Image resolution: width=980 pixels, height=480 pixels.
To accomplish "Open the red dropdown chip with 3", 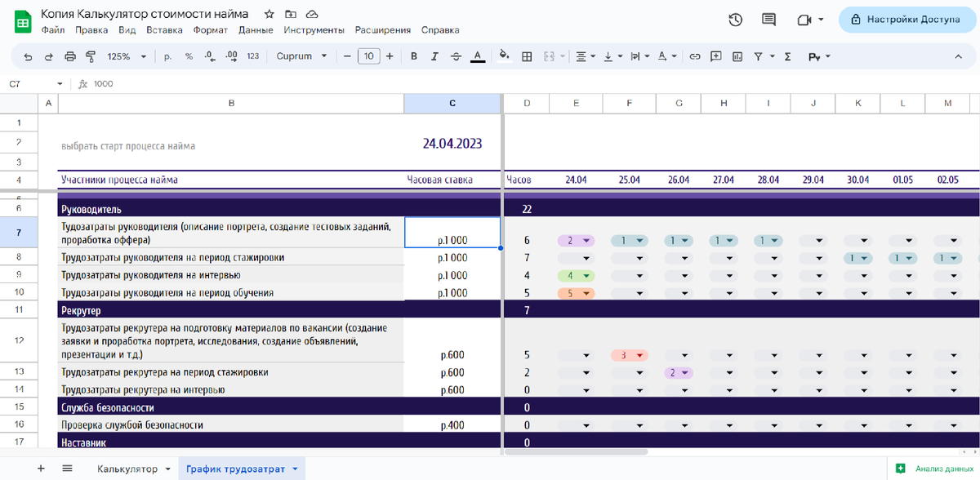I will point(629,355).
